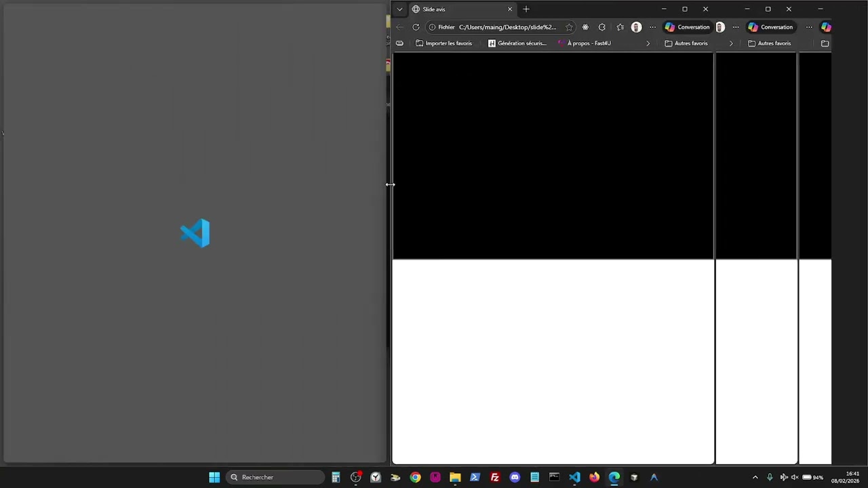
Task: Open Importer les favoris bookmark
Action: 443,43
